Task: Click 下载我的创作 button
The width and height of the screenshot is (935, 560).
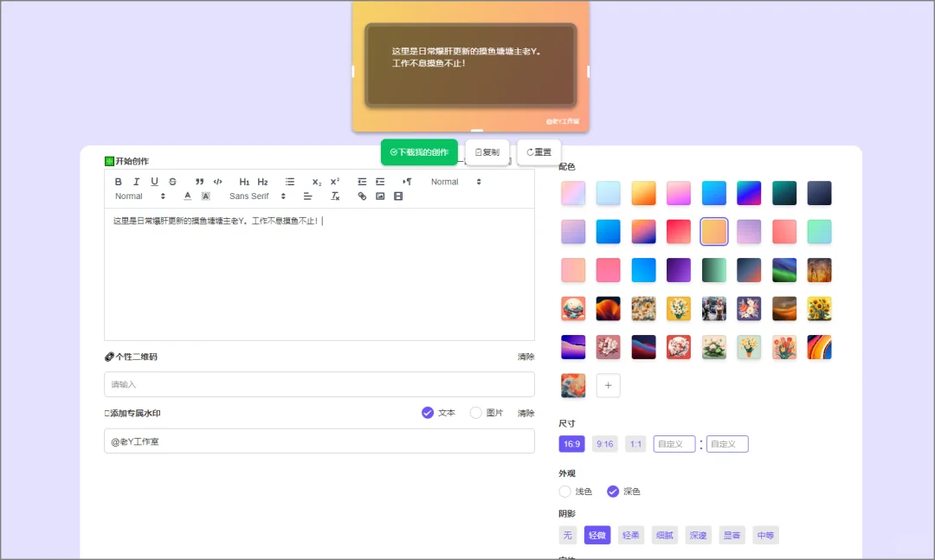Action: [419, 151]
